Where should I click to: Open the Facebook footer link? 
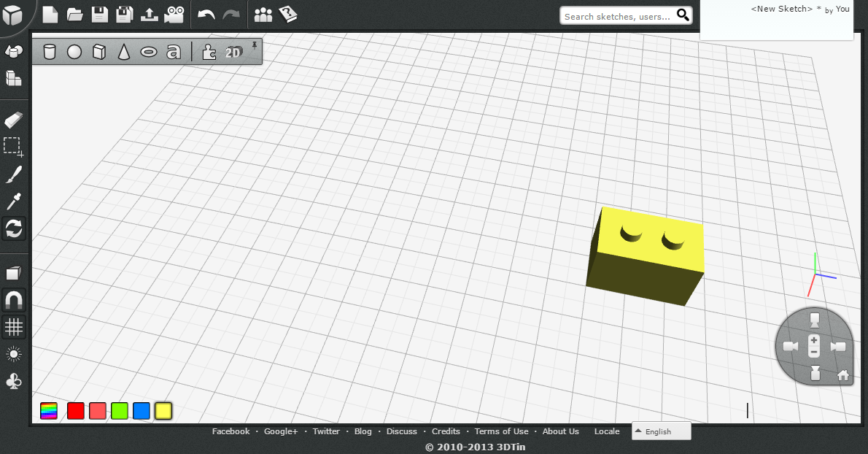(x=230, y=431)
